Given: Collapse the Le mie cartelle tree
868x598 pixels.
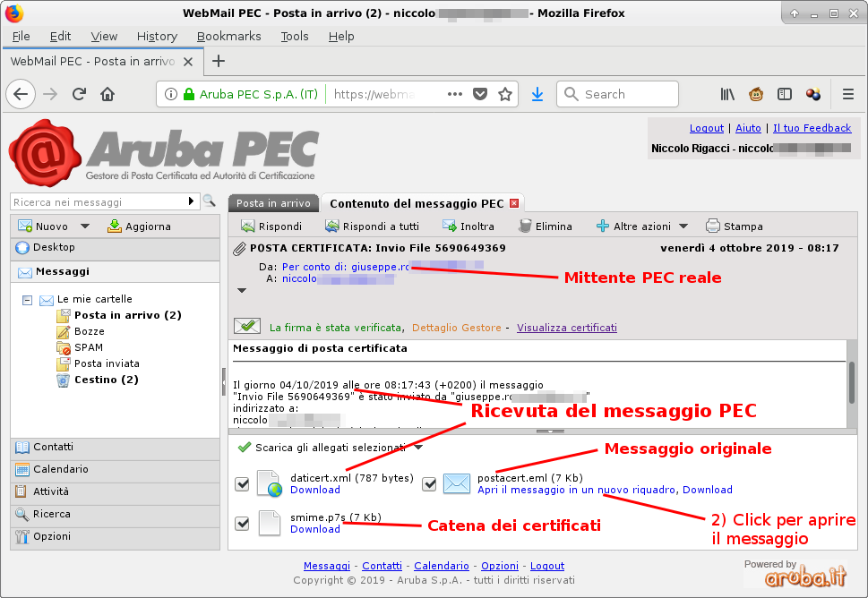Looking at the screenshot, I should [x=27, y=300].
